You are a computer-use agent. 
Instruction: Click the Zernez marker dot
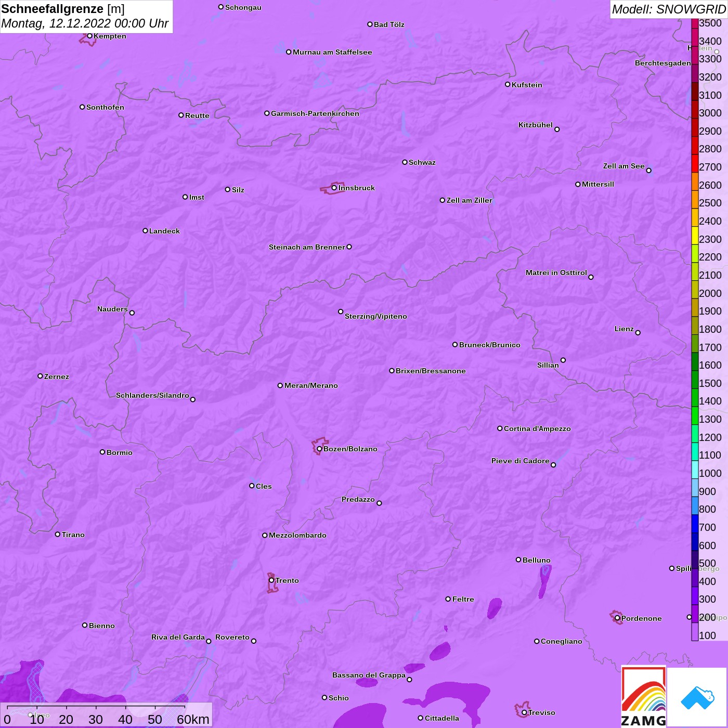coord(40,376)
